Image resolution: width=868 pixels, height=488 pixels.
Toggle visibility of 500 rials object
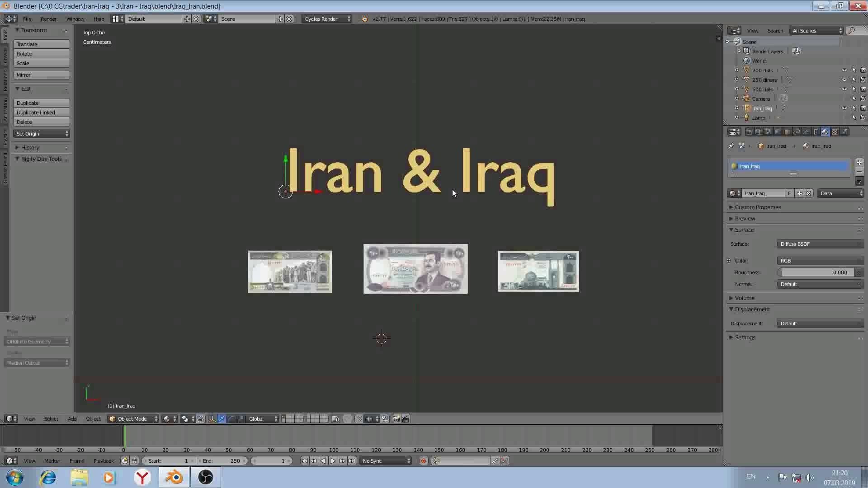point(844,89)
